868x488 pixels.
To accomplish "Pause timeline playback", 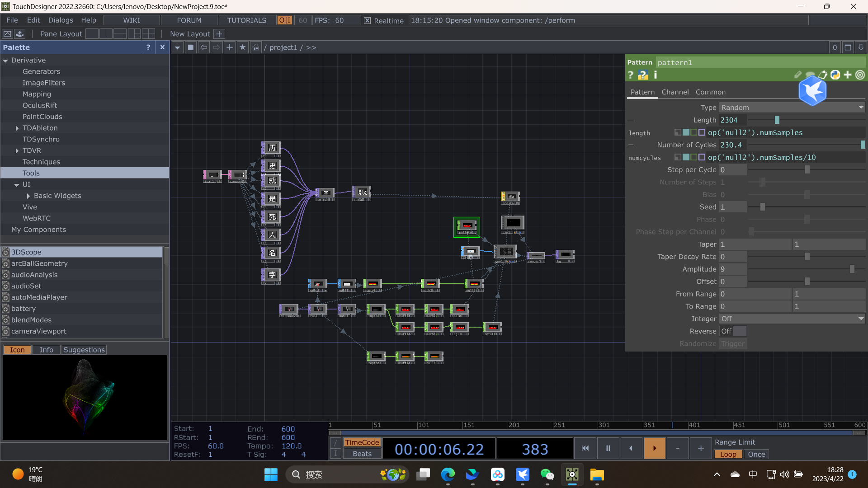I will (x=608, y=448).
